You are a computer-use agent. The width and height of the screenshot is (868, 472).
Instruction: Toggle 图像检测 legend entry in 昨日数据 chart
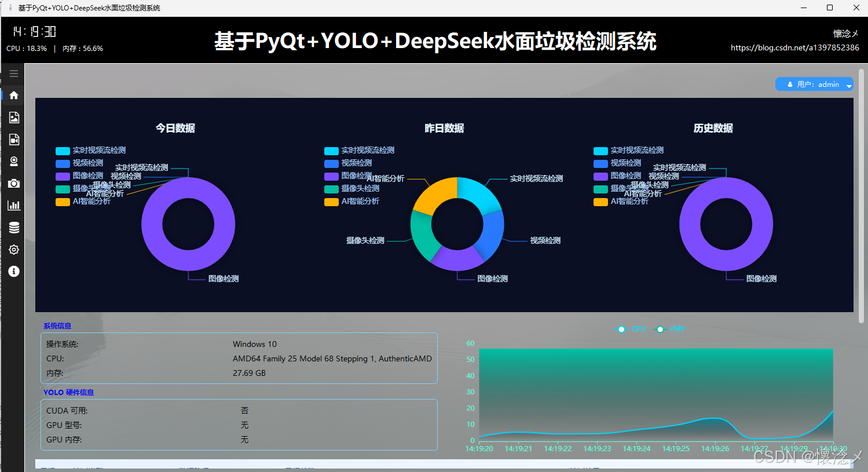(348, 176)
